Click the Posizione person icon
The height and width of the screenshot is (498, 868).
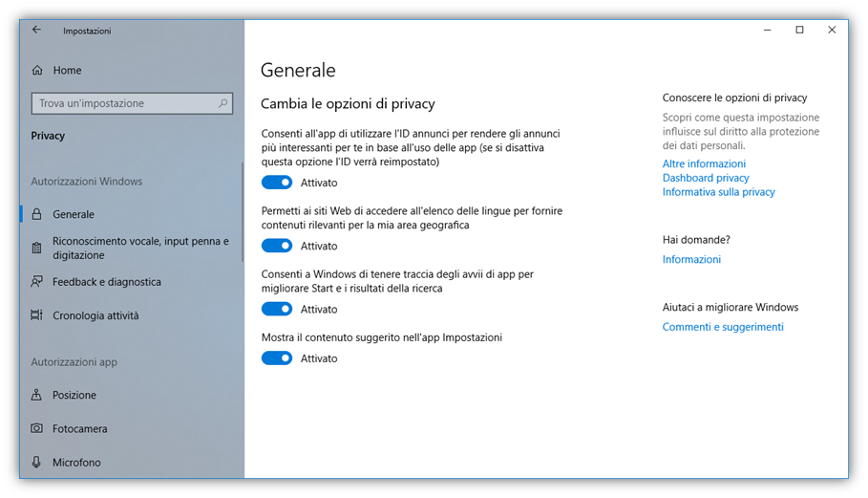coord(37,395)
